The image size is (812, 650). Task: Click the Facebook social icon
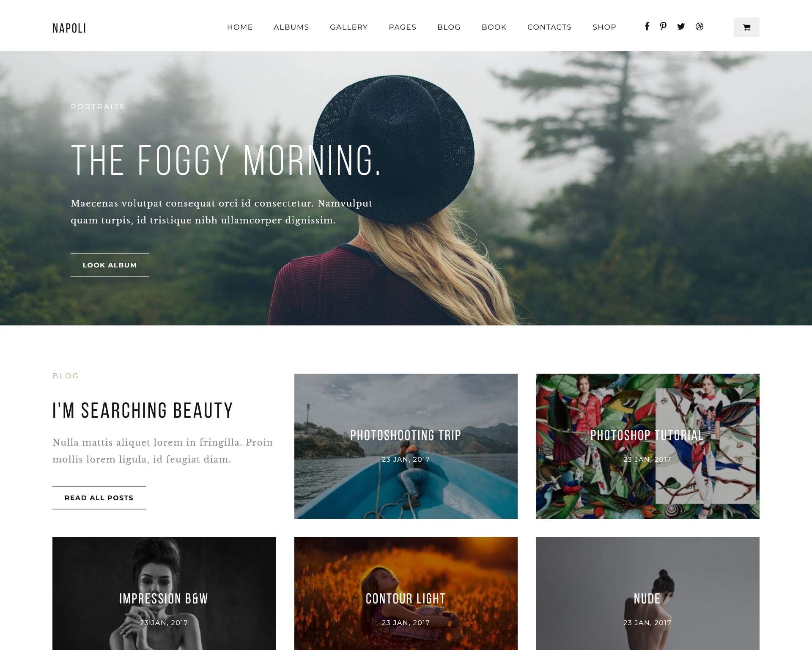pos(647,27)
